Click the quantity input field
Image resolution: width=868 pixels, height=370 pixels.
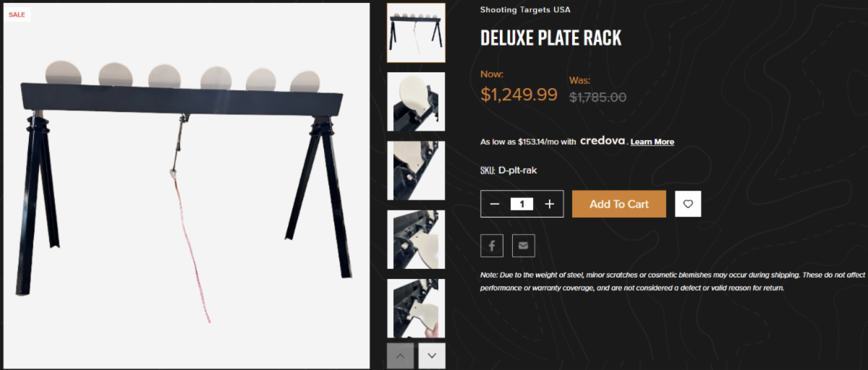click(x=522, y=205)
